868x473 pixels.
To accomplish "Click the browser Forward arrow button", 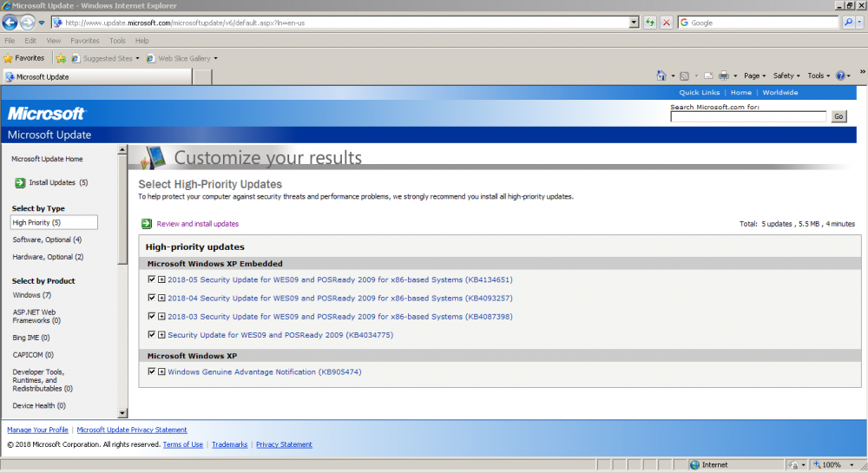I will 27,22.
